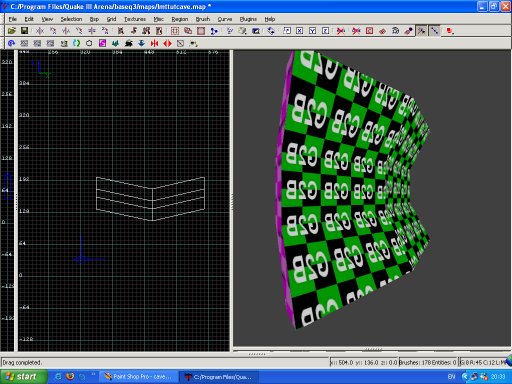The width and height of the screenshot is (512, 384).
Task: Click the C:/Program Files/Qua... taskbar button
Action: tap(219, 377)
